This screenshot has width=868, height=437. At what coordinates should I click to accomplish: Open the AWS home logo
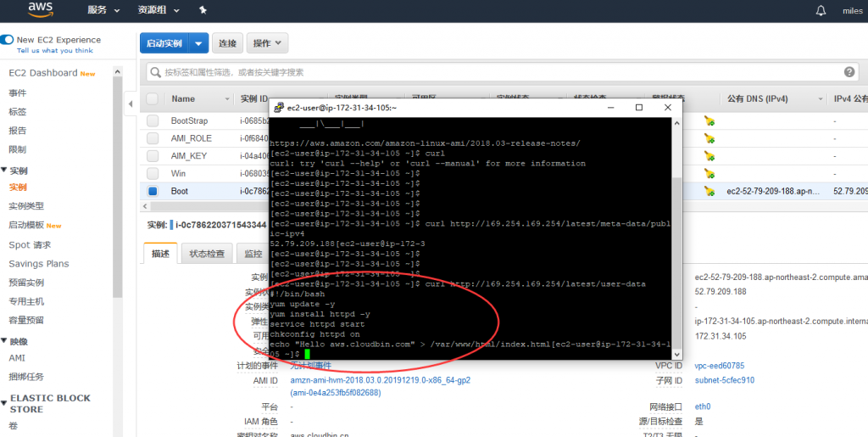(x=41, y=9)
